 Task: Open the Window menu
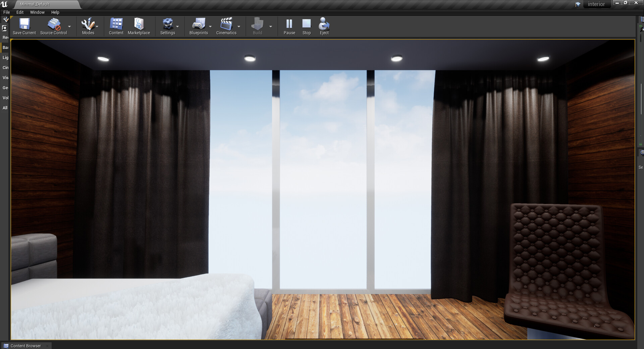37,12
